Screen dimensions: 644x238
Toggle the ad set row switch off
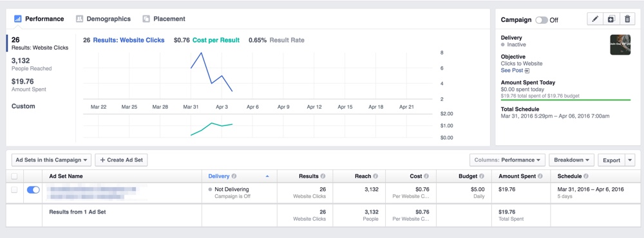pyautogui.click(x=33, y=190)
